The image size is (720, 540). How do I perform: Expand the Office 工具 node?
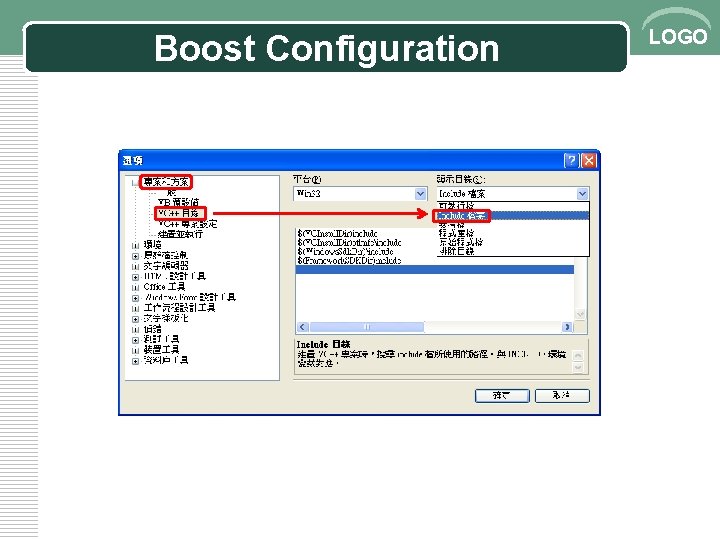[x=135, y=288]
